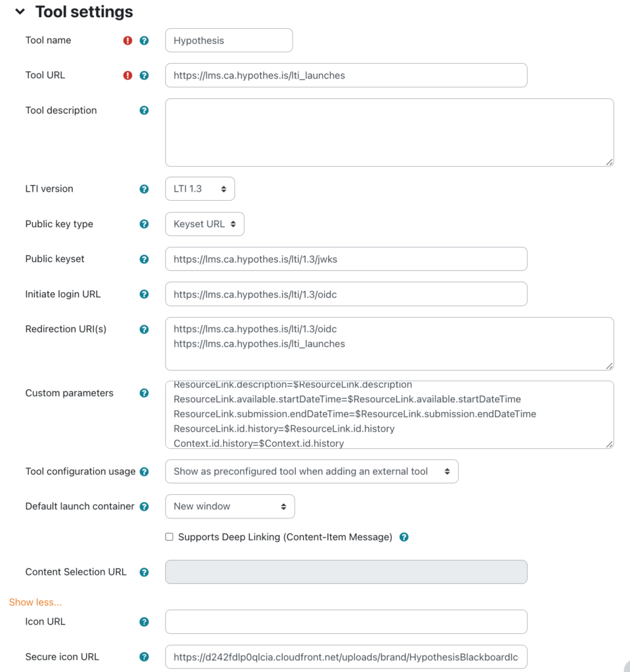This screenshot has width=630, height=672.
Task: Open help for Redirection URI(s)
Action: point(144,329)
